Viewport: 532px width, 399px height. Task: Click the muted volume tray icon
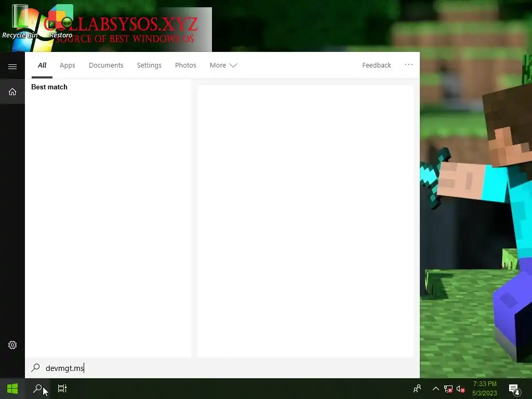click(460, 389)
